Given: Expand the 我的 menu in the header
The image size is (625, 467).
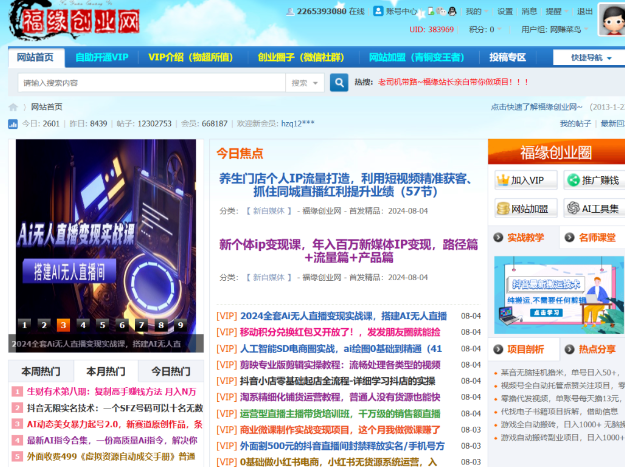Looking at the screenshot, I should pos(477,11).
